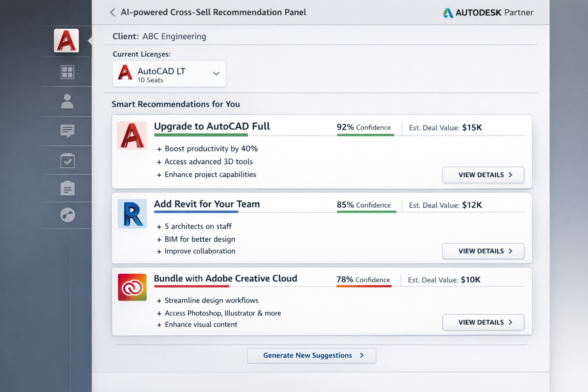
Task: Click the Add Revit for Your Team title
Action: (207, 204)
